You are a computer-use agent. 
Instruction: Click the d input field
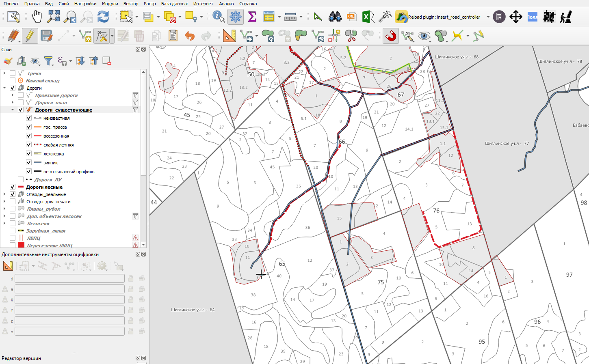click(x=69, y=278)
